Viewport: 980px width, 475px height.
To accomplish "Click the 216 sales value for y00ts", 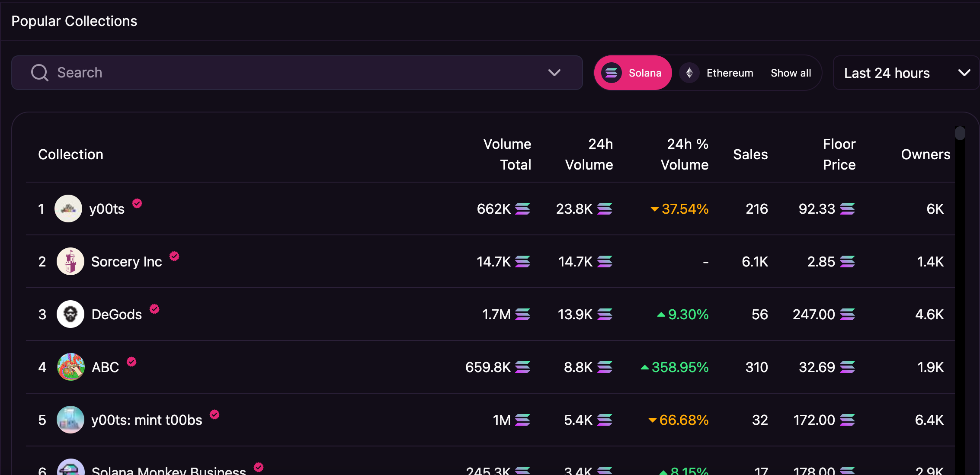I will click(x=757, y=209).
